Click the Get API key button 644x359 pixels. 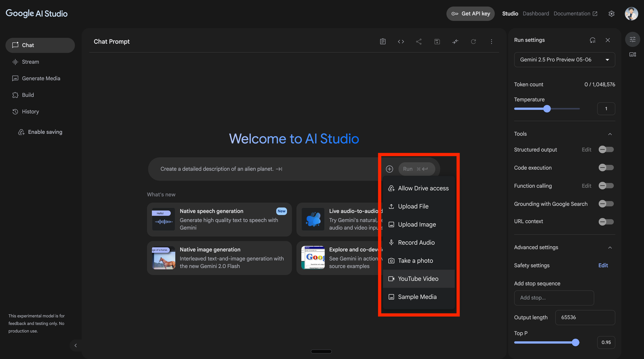[470, 14]
